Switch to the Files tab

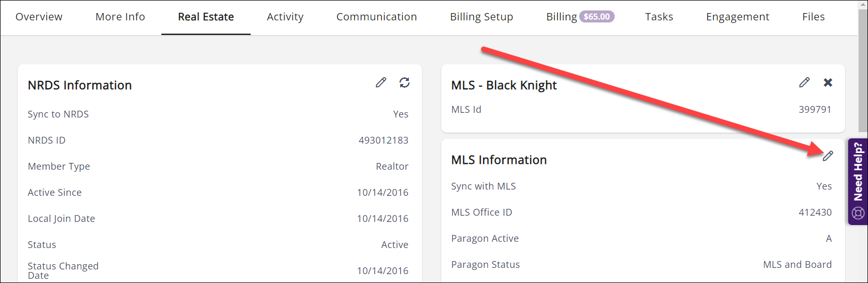(813, 17)
